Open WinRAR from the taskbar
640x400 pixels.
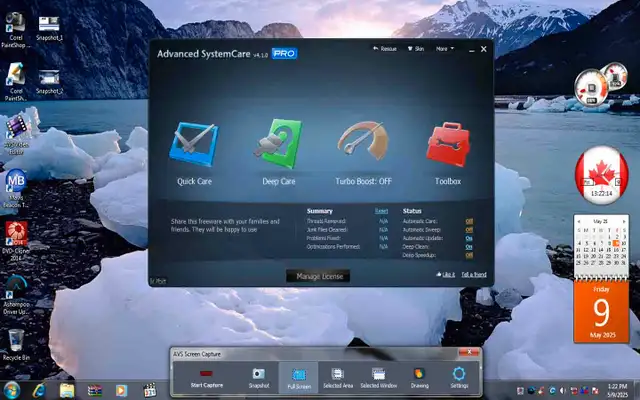[95, 391]
